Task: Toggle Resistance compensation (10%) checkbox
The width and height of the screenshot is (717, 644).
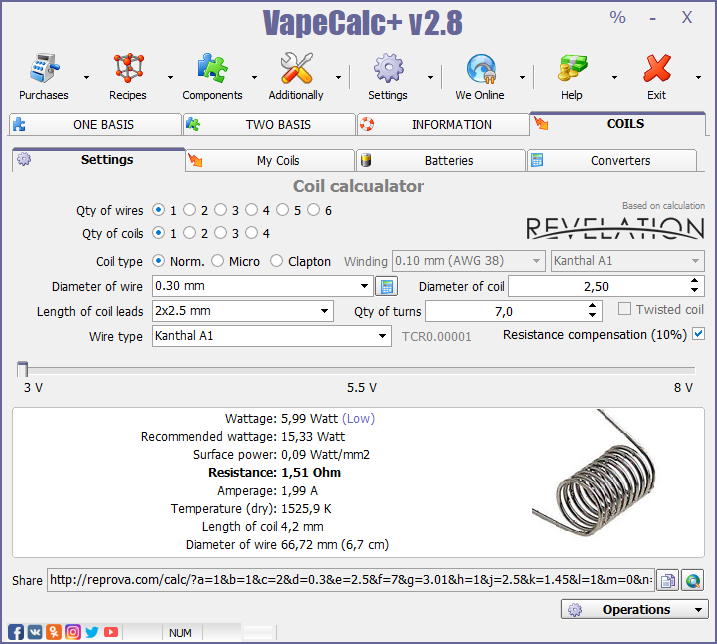Action: pos(698,334)
